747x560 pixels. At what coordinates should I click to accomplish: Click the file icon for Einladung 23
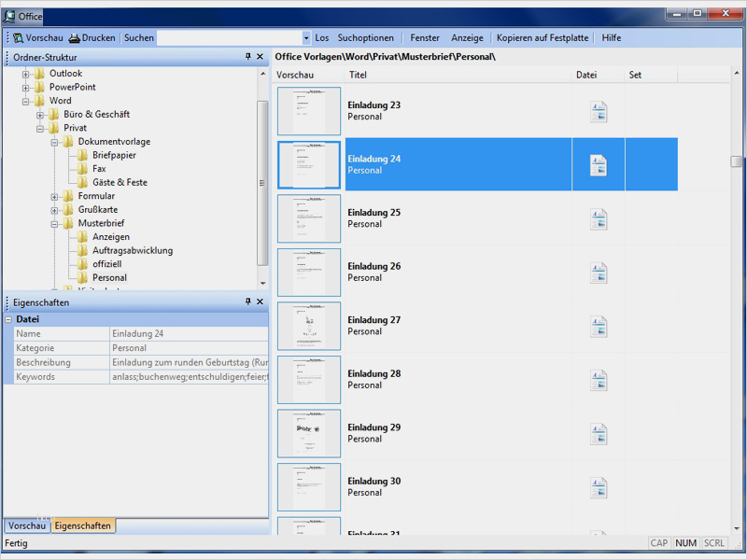click(599, 112)
